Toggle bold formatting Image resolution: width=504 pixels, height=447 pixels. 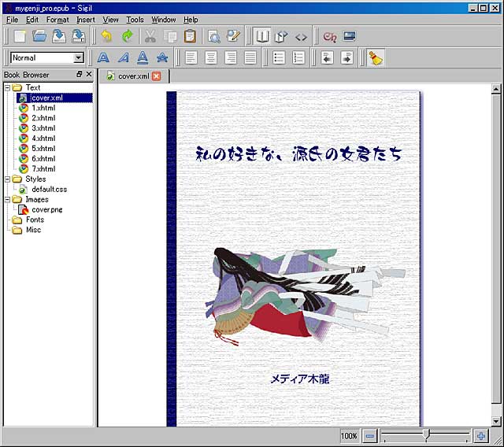click(x=103, y=57)
